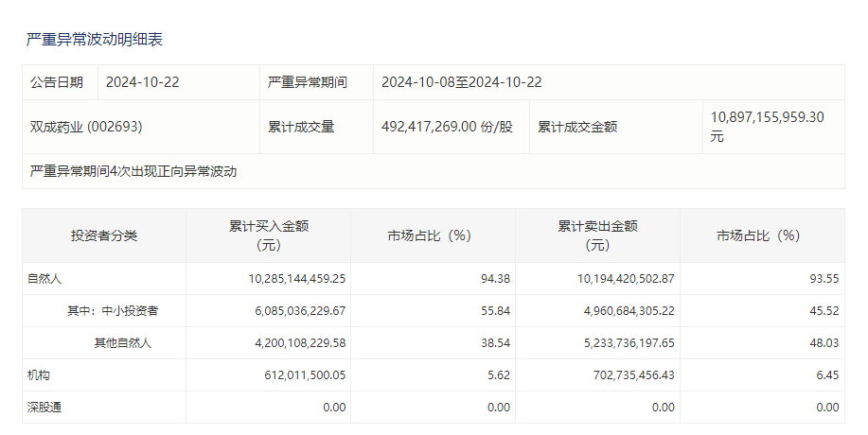Click the 严重异常波动明细表 title
Screen dimensions: 868x435
click(x=94, y=39)
